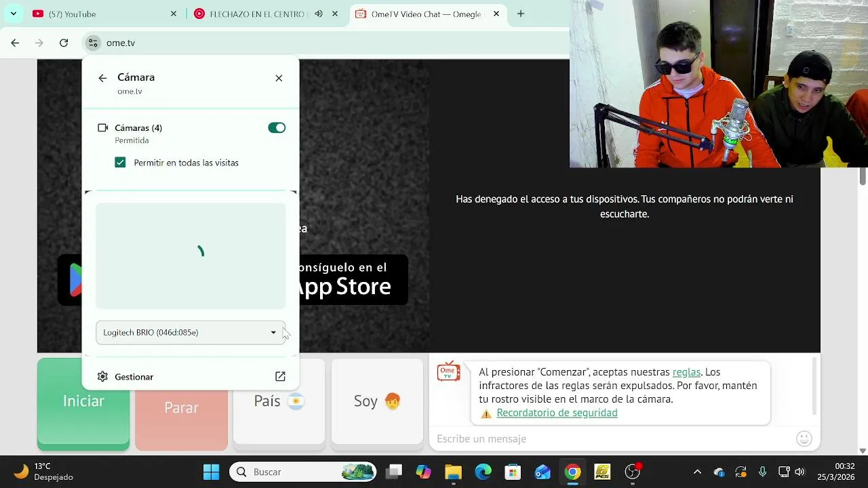Reload the ome.tv page
Screen dimensions: 868x488
64,43
